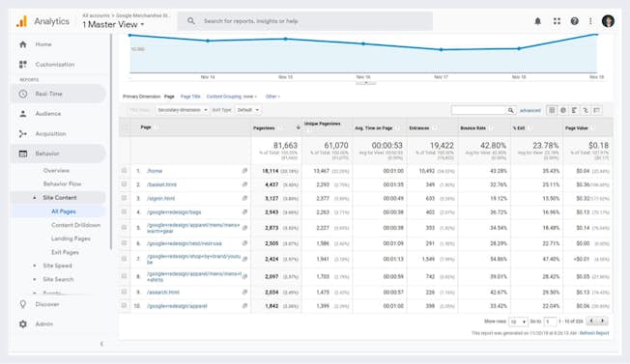The height and width of the screenshot is (364, 630).
Task: Open the Secondary dimension dropdown
Action: (x=183, y=110)
